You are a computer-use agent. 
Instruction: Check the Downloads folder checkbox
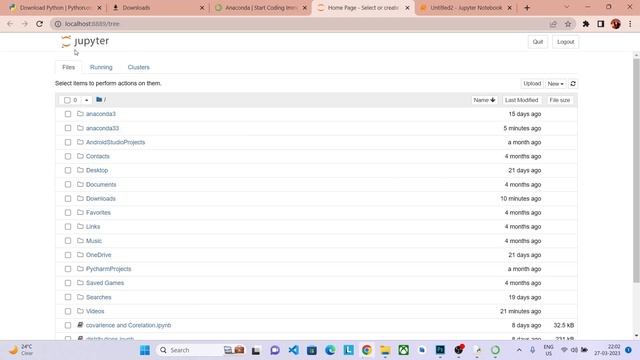pos(68,198)
